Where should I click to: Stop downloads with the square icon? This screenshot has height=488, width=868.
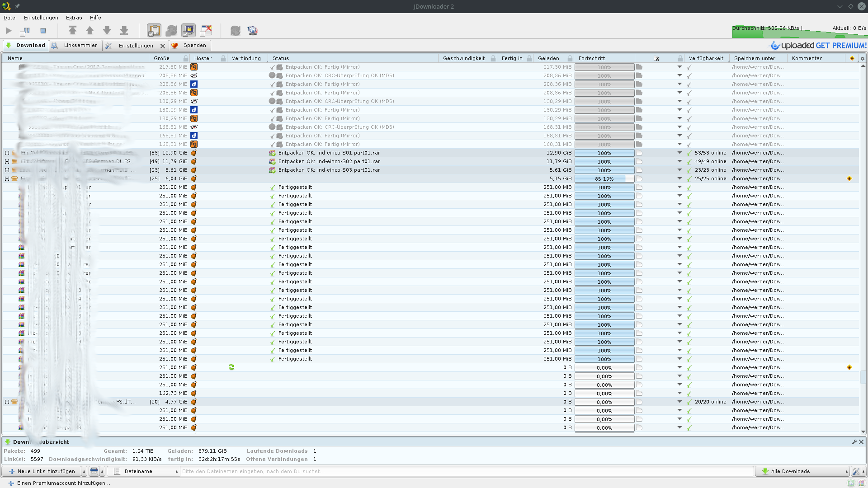point(43,31)
